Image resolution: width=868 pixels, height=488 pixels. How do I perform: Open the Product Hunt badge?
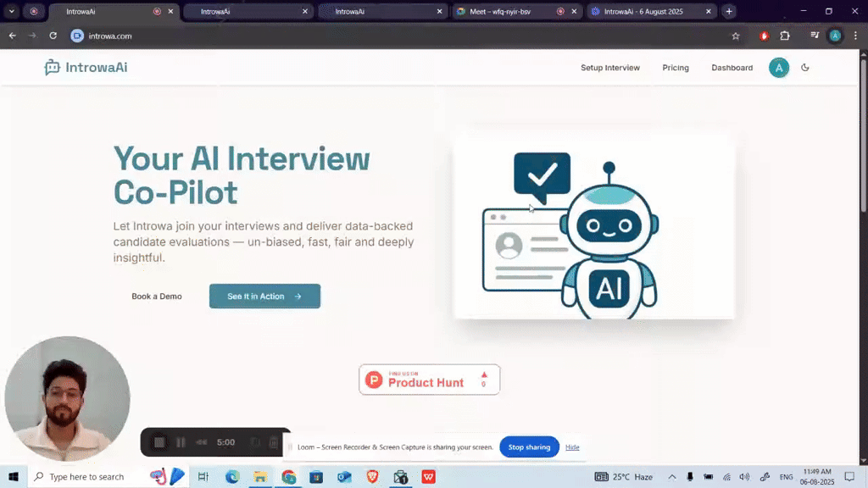tap(429, 380)
